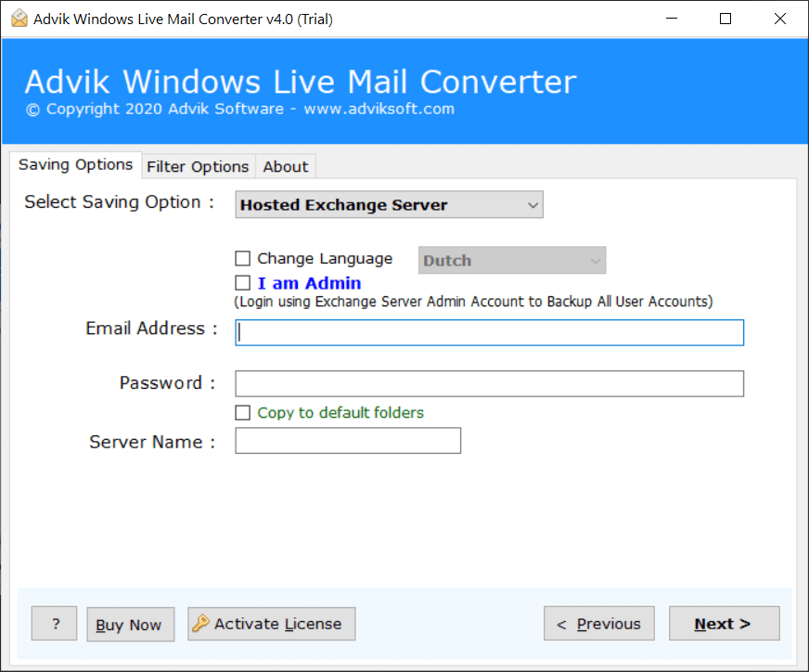Screen dimensions: 809x672
Task: Click the www.adviksoft.com copyright text
Action: tap(379, 109)
